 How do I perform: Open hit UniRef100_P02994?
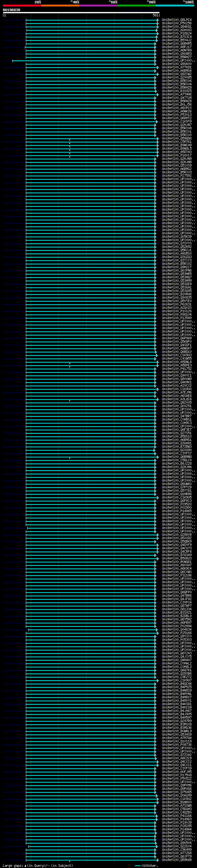pos(177,626)
